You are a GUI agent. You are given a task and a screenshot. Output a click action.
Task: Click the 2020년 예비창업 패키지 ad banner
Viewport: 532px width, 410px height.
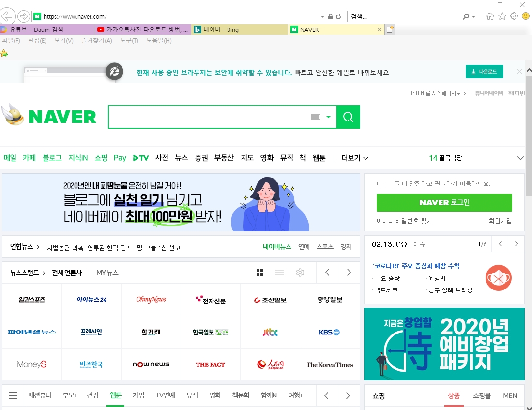pyautogui.click(x=444, y=344)
